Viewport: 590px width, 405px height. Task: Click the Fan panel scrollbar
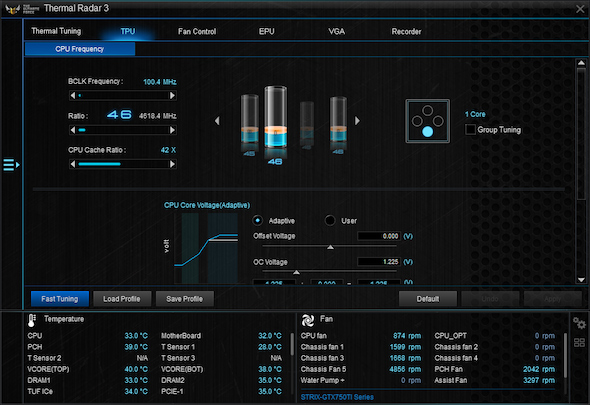tap(565, 356)
